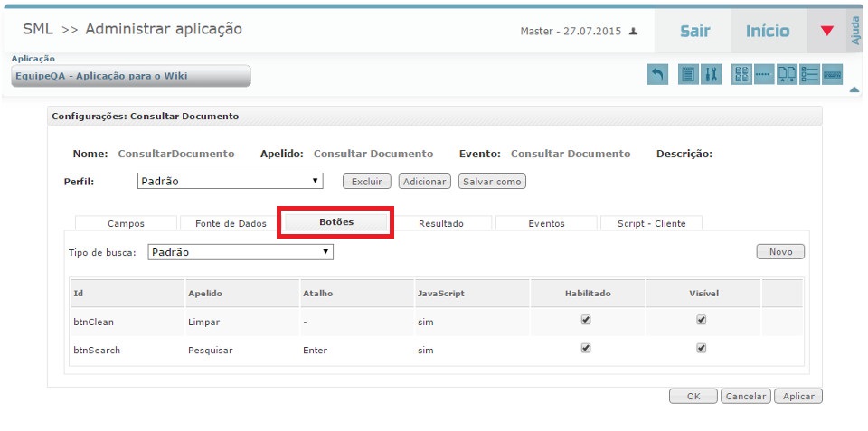The height and width of the screenshot is (431, 868).
Task: Click the document page toolbar icon
Action: coord(688,75)
